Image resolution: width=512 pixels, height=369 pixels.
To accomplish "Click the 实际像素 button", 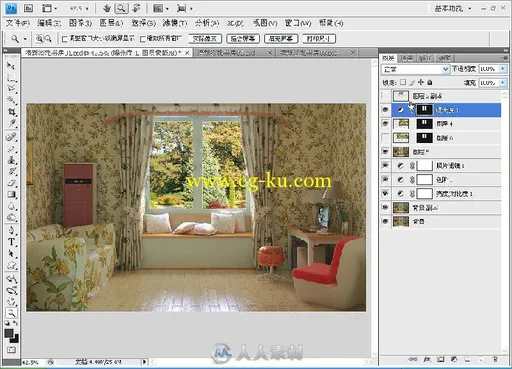I will point(205,39).
